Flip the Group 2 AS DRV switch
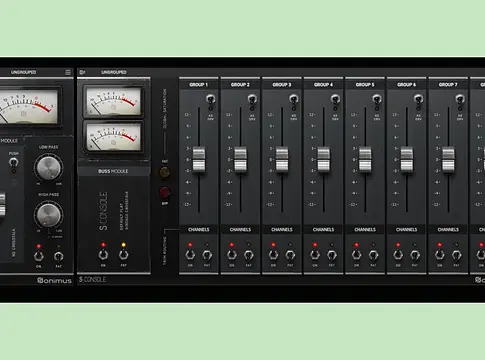Viewport: 485px width, 360px height. [x=252, y=99]
